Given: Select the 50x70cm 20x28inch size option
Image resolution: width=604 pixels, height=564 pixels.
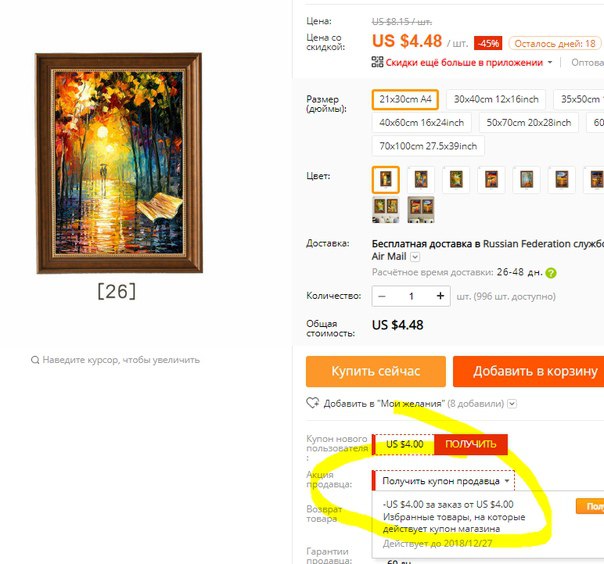Looking at the screenshot, I should pos(528,123).
